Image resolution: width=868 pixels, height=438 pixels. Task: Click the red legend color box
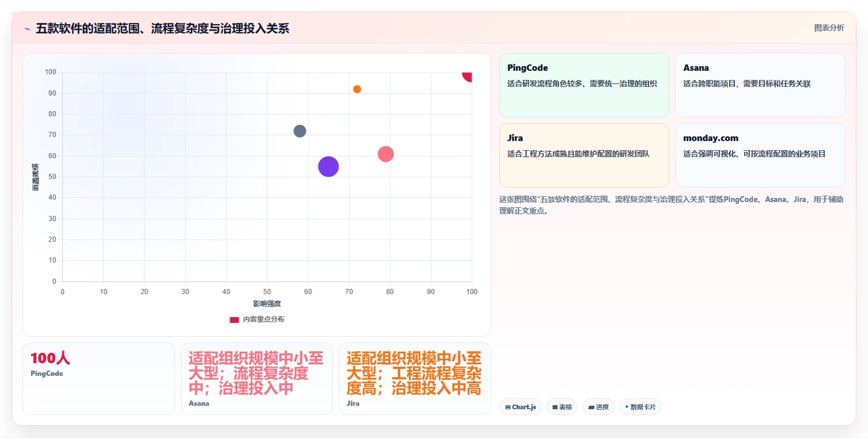(x=234, y=320)
